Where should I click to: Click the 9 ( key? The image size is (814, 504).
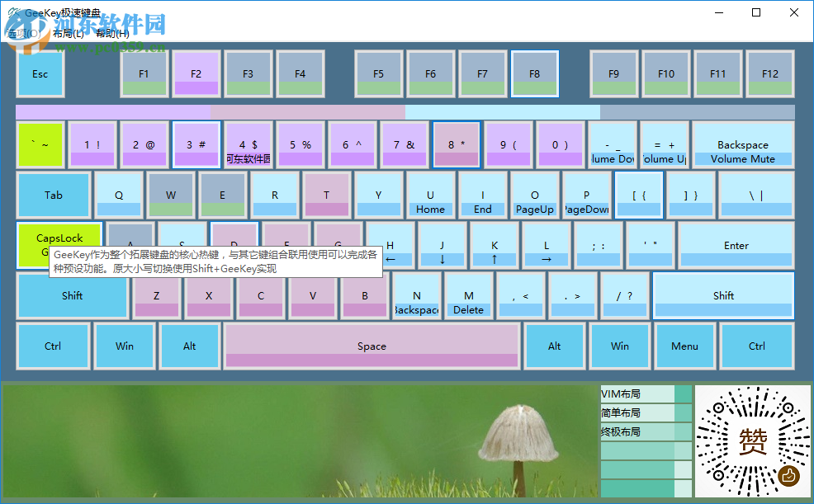(509, 144)
